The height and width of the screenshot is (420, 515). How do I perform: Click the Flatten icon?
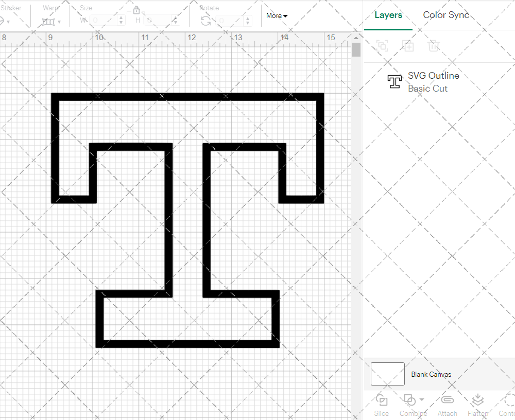(477, 400)
